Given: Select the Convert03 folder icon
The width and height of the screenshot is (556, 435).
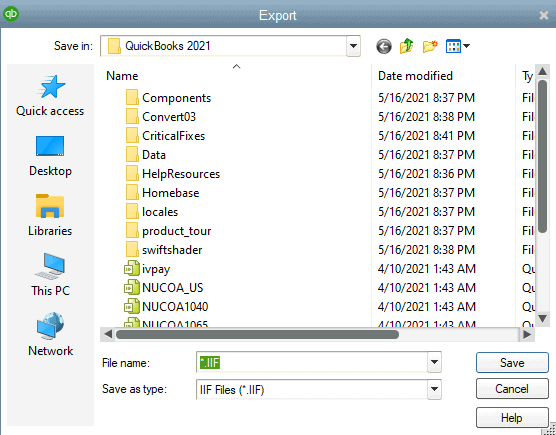Looking at the screenshot, I should tap(132, 117).
